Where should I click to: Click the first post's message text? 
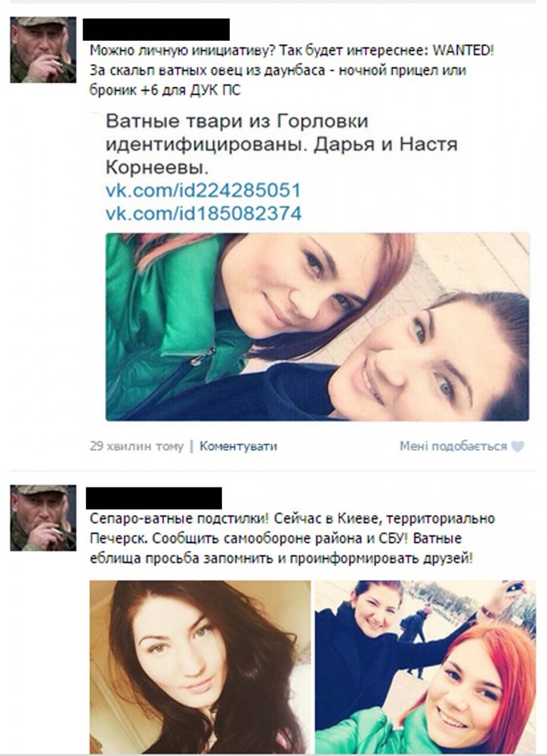click(x=292, y=70)
